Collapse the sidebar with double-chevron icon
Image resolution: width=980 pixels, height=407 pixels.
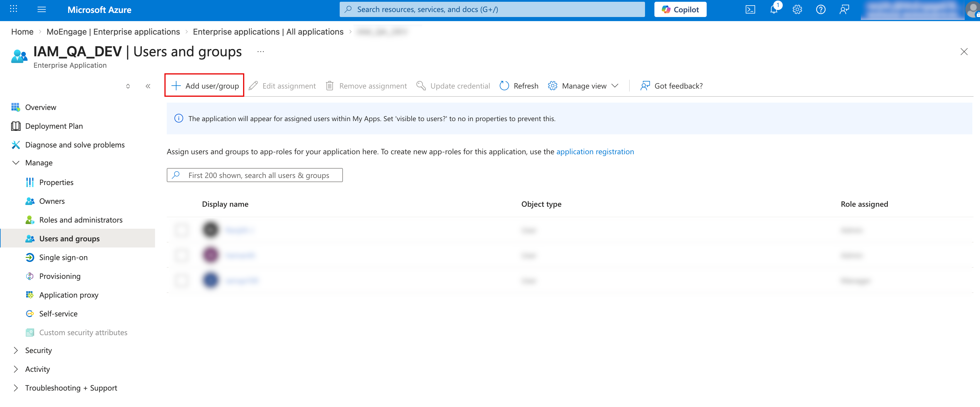[148, 86]
